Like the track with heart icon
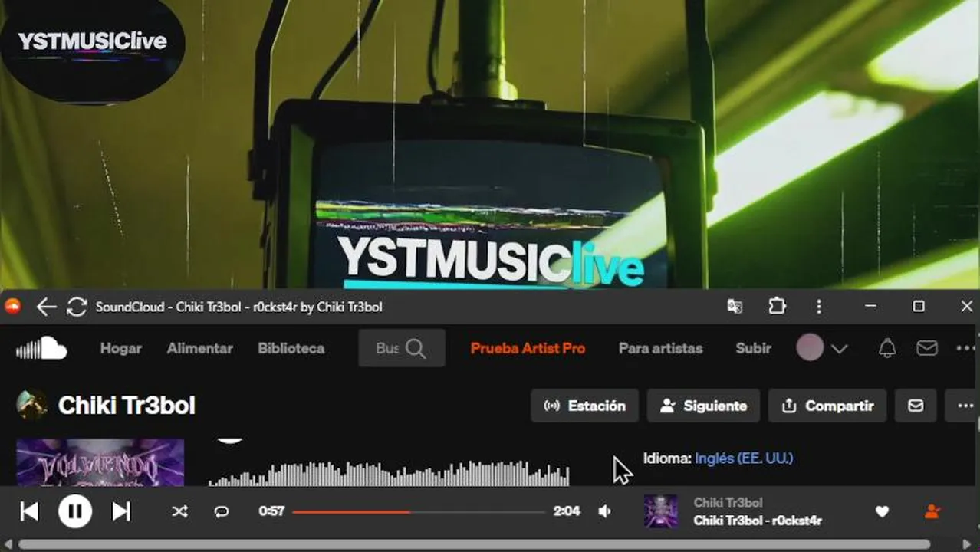Image resolution: width=980 pixels, height=552 pixels. click(882, 511)
